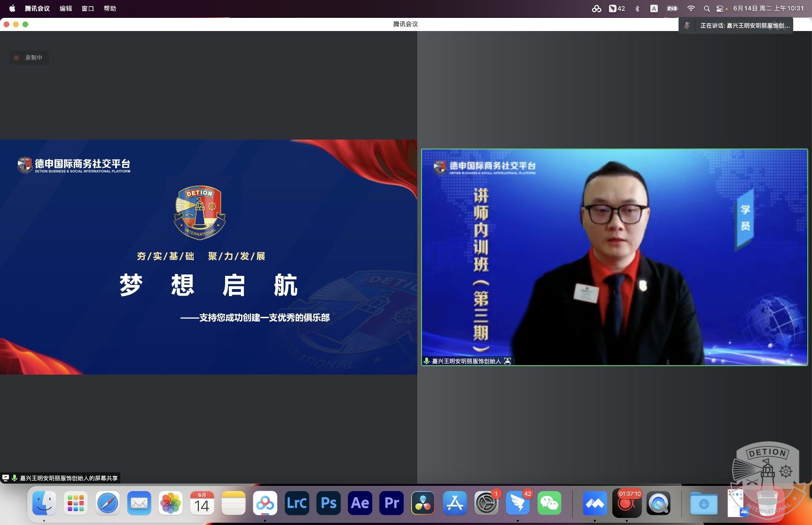Open App Store from the Dock
The width and height of the screenshot is (812, 525).
pyautogui.click(x=455, y=503)
